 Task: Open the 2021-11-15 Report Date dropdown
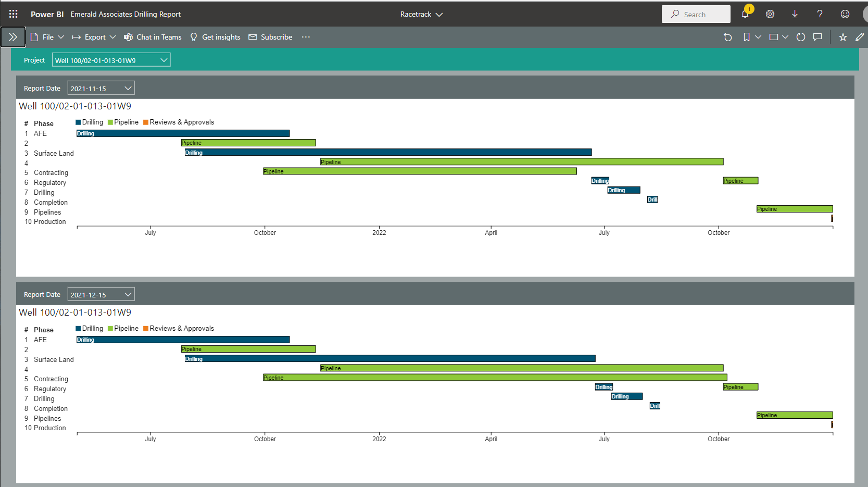click(101, 89)
